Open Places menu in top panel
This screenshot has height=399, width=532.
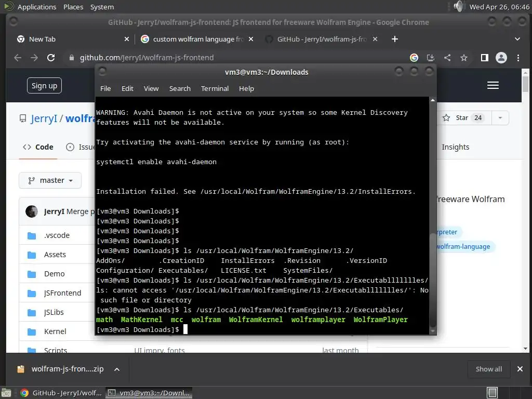(73, 7)
